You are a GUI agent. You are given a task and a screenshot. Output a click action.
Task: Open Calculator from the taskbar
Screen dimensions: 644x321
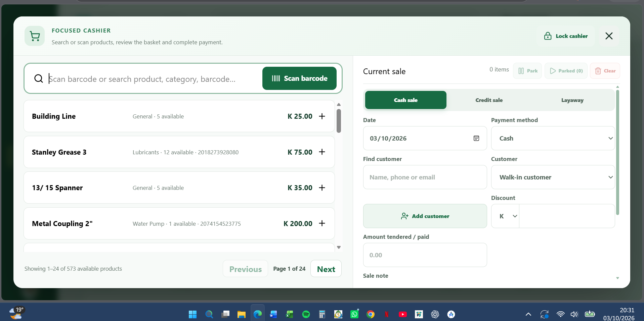point(322,314)
